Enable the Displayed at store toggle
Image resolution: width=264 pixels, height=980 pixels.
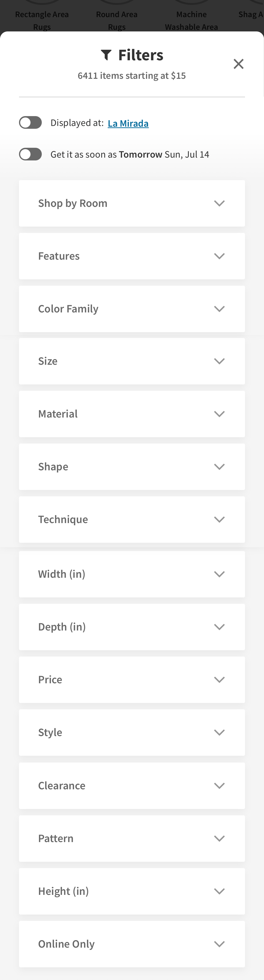(x=31, y=122)
